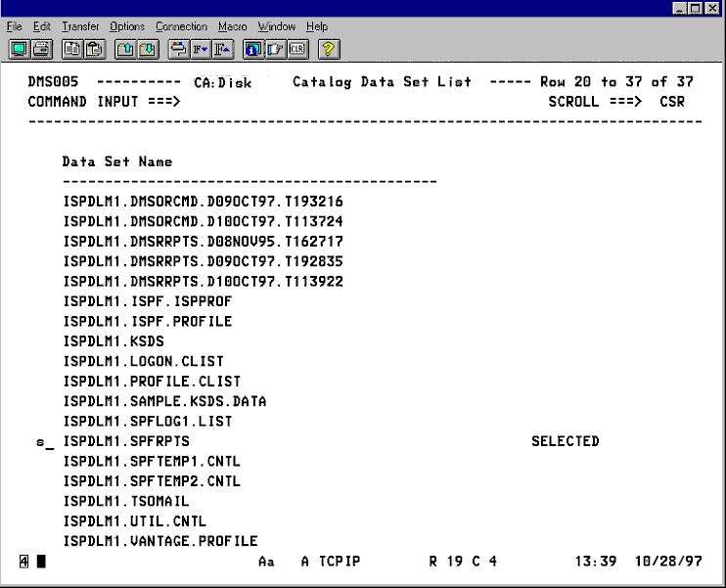Image resolution: width=726 pixels, height=588 pixels.
Task: Select ISPDLM1.DMSORCMD.D10OCT97.T113724 data set
Action: click(x=203, y=221)
